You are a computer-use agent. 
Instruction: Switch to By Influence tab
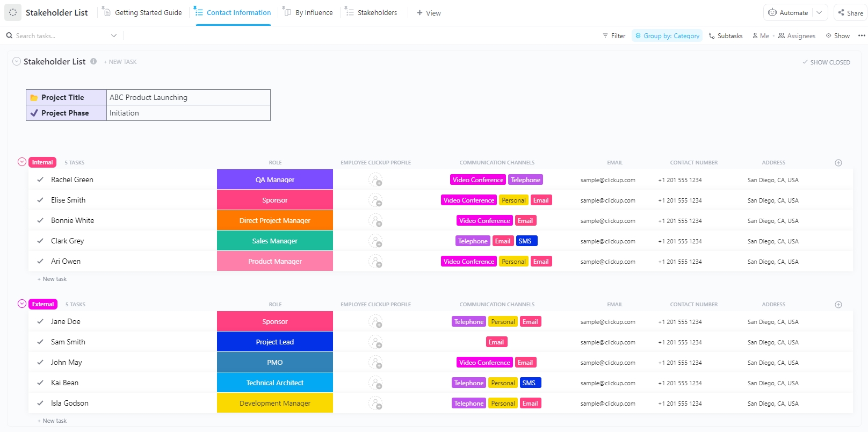[308, 12]
